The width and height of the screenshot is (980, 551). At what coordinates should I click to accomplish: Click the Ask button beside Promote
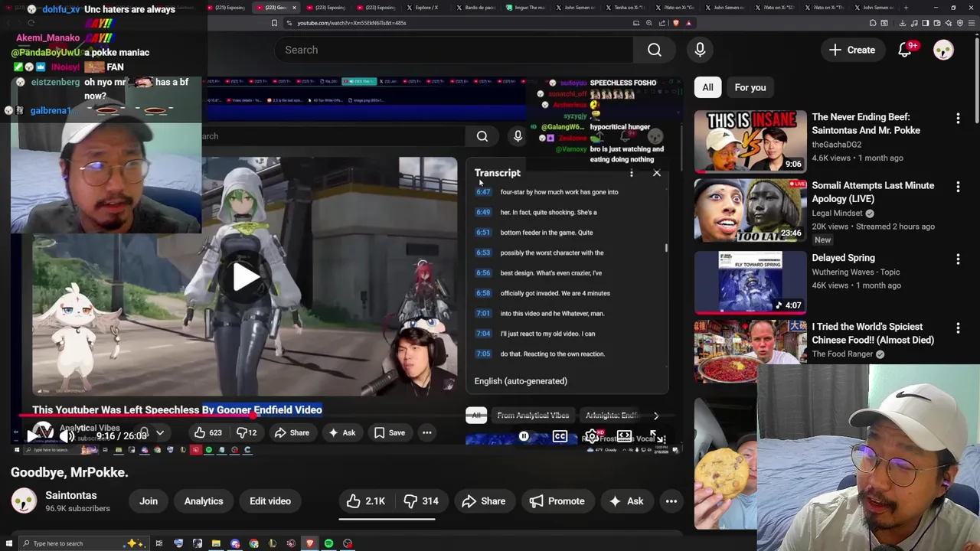[x=626, y=501]
